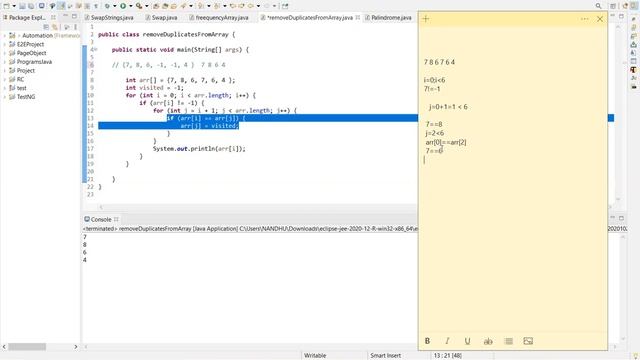Screen dimensions: 640x360
Task: Select the test project in Package Explorer
Action: coord(21,88)
